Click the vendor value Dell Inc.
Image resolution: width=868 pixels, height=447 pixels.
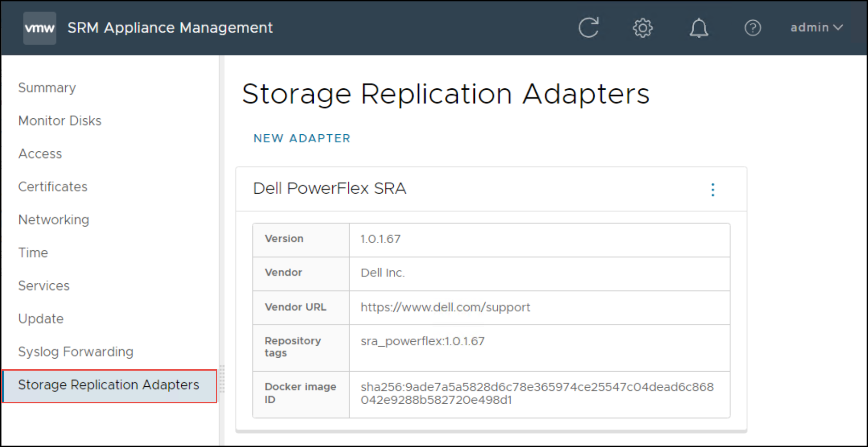pos(383,273)
